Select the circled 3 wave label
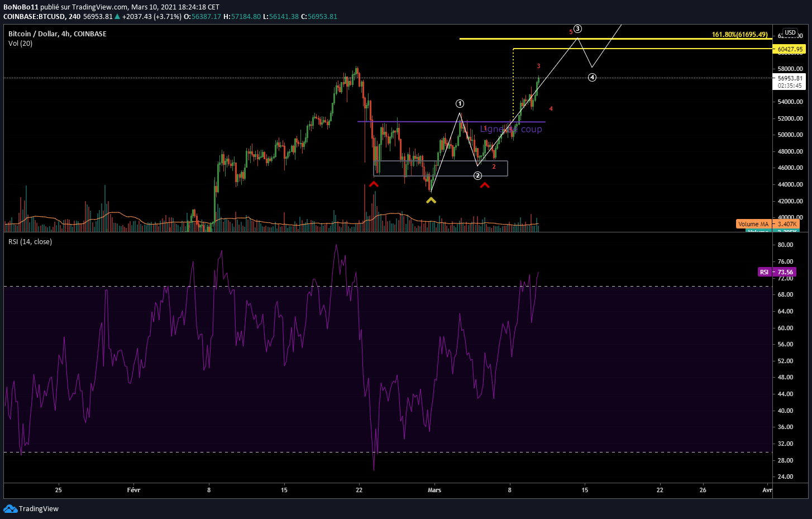 [578, 28]
